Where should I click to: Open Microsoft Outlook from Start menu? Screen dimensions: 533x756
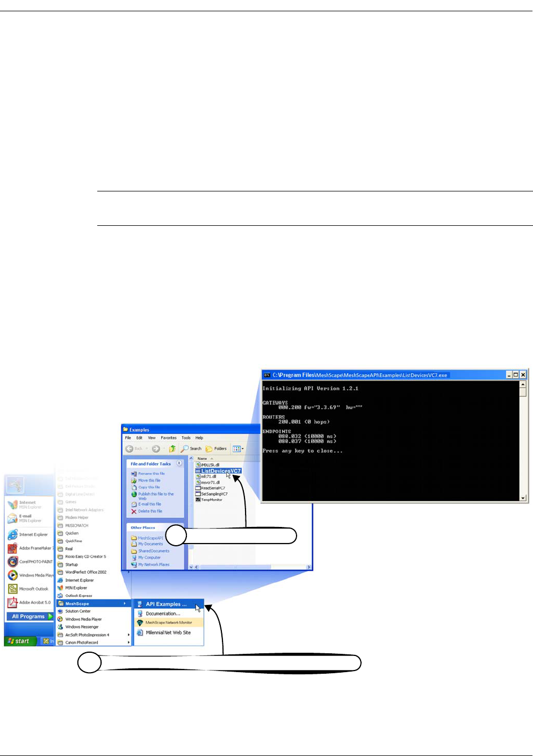click(x=28, y=589)
